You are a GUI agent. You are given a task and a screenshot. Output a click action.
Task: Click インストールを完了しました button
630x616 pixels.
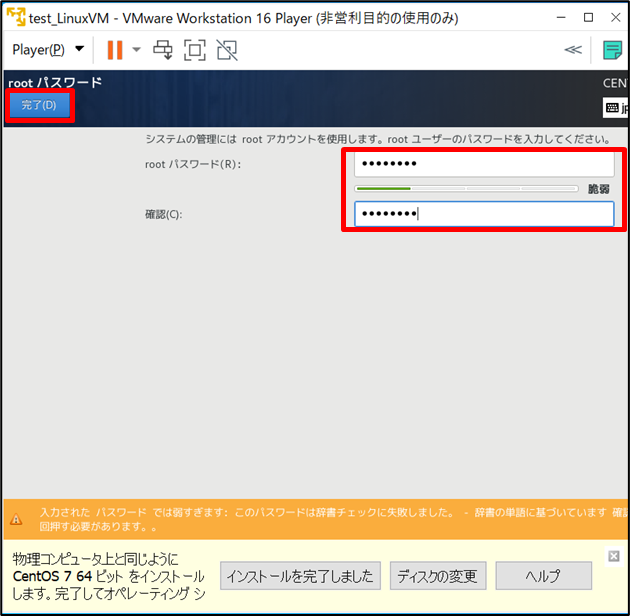(300, 576)
